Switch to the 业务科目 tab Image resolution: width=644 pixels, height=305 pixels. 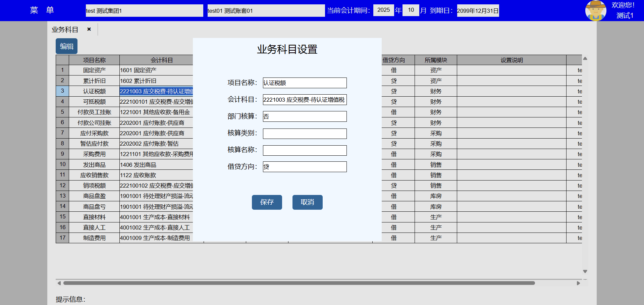click(65, 30)
